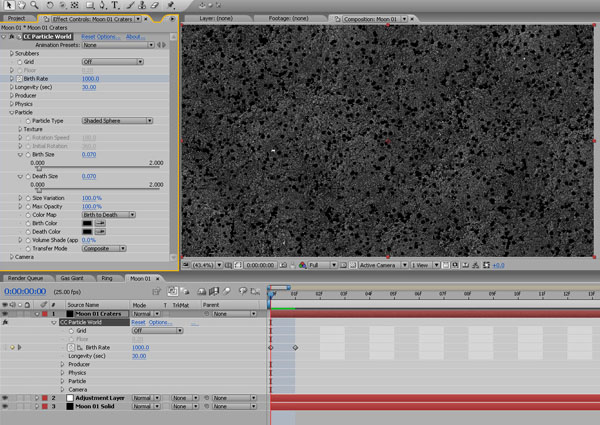This screenshot has height=425, width=600.
Task: Open the Animation Presets dropdown
Action: click(116, 45)
